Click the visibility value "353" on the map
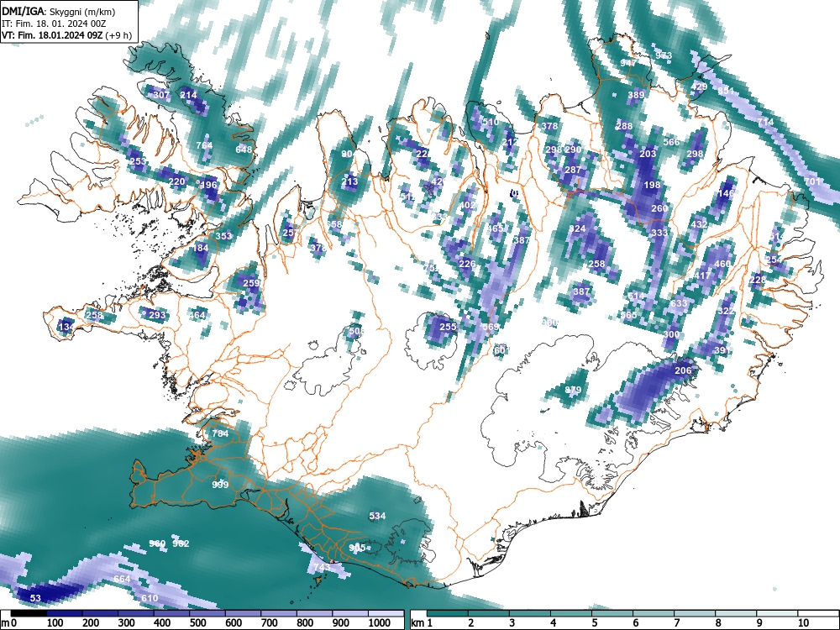 [224, 236]
